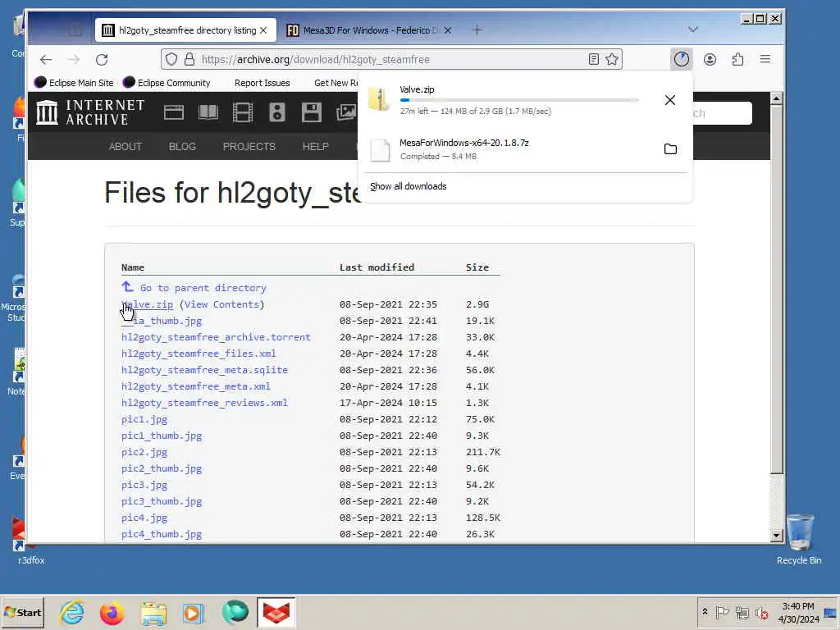Image resolution: width=840 pixels, height=630 pixels.
Task: Click the address bar URL field
Action: coord(391,59)
